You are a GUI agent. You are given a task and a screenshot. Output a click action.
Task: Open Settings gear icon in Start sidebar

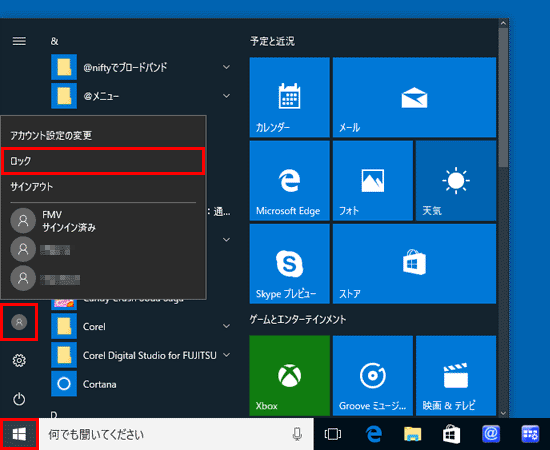19,360
